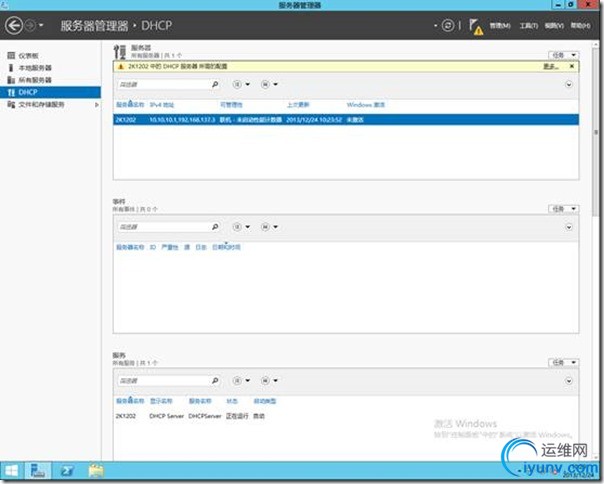Sort servers by 可管理性 column
This screenshot has width=604, height=484.
231,105
